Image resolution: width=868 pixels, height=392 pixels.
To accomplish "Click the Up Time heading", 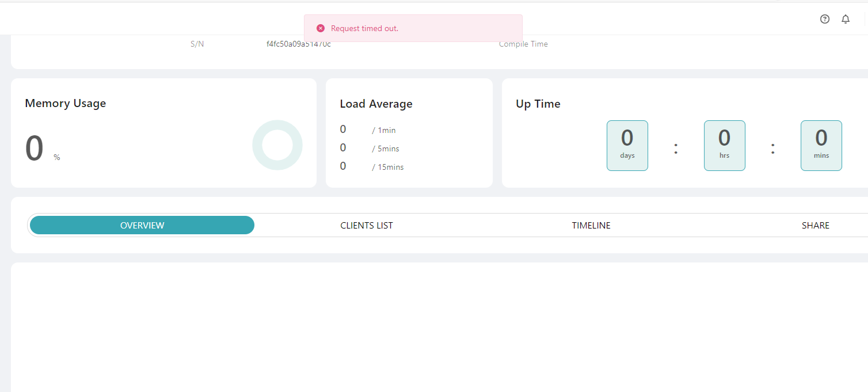I will [538, 104].
